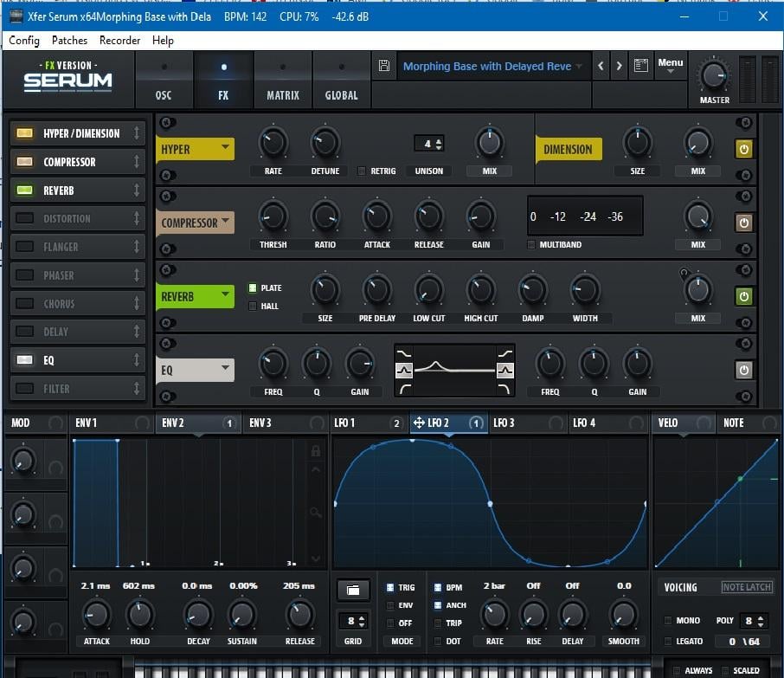Click the reverb SIZE knob
784x678 pixels.
point(325,290)
